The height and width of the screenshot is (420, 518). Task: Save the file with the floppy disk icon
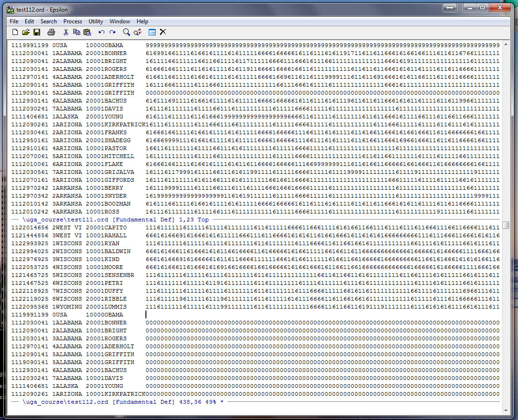click(37, 32)
